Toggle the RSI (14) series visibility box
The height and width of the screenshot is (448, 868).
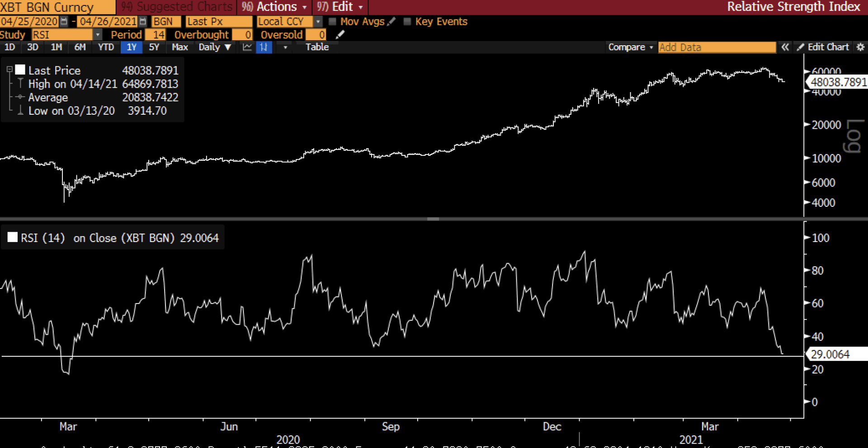[13, 237]
